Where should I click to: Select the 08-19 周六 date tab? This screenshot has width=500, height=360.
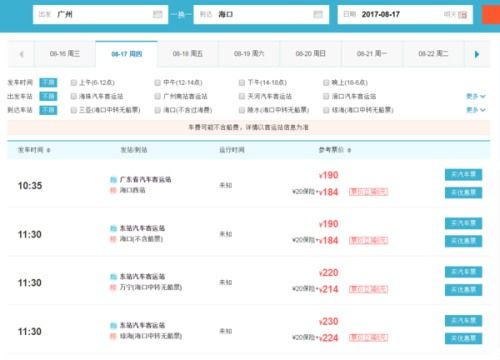(249, 54)
